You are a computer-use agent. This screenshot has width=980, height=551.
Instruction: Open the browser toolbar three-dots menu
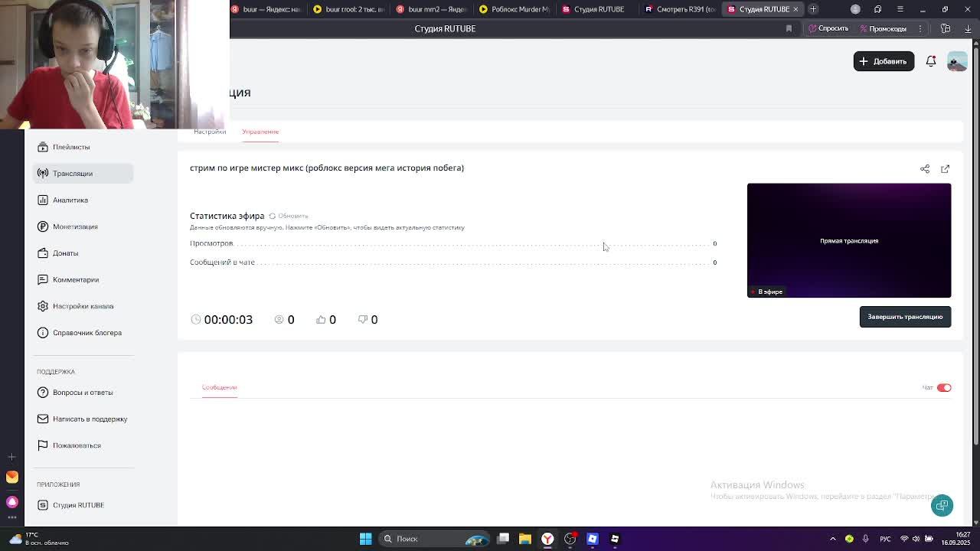tap(921, 28)
